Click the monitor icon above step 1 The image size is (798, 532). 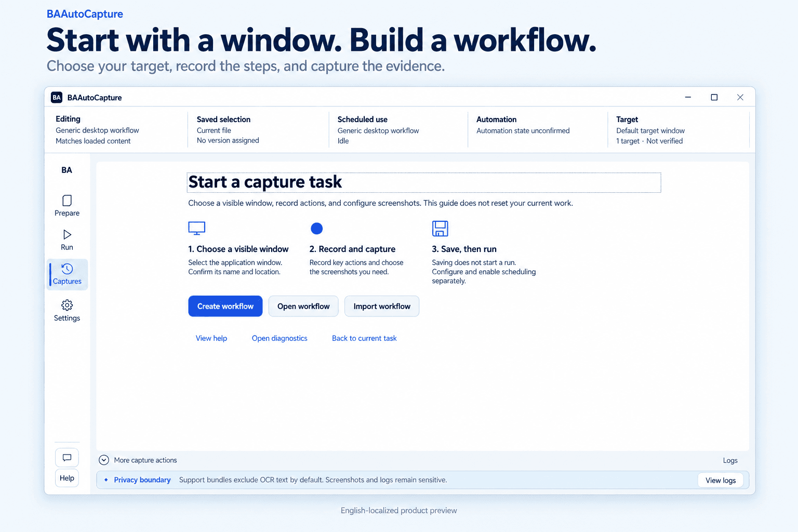coord(197,228)
